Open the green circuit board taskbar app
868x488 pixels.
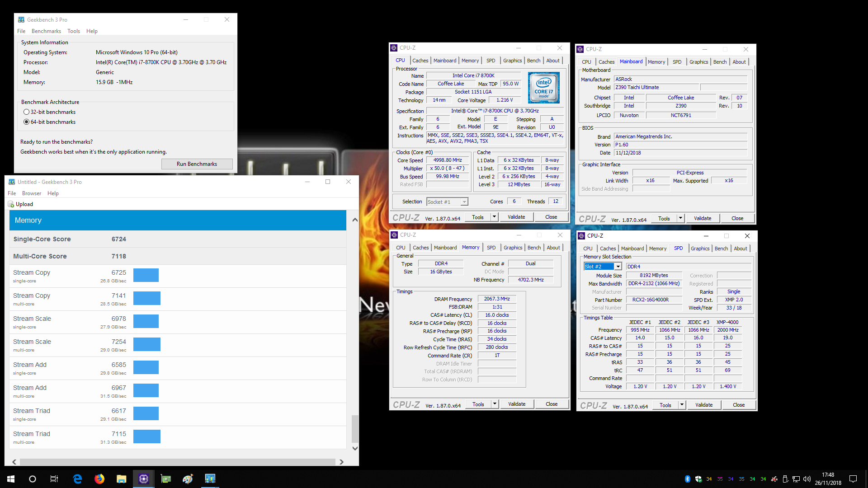pyautogui.click(x=166, y=479)
